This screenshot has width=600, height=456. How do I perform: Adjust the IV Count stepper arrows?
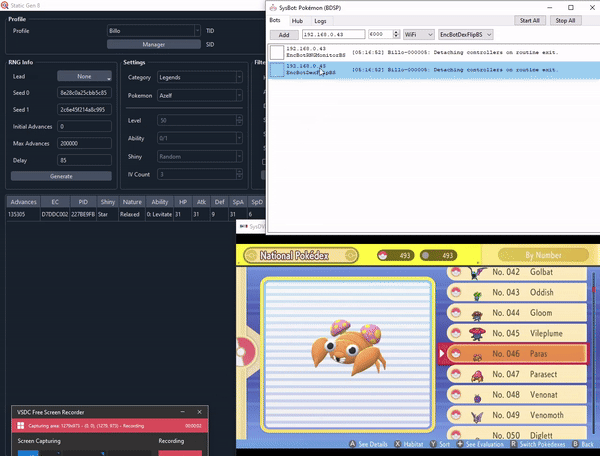click(239, 174)
